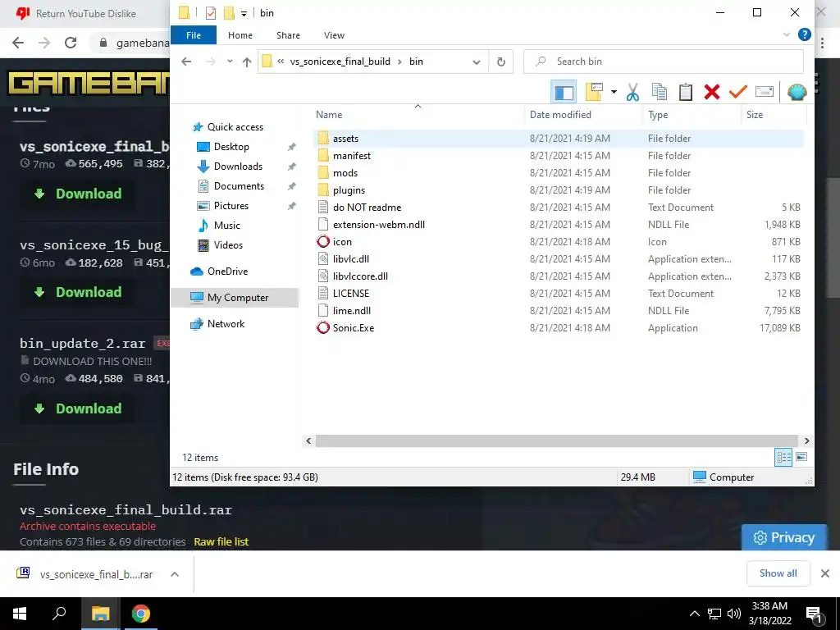Select lime.ndll file
840x630 pixels.
[559, 310]
